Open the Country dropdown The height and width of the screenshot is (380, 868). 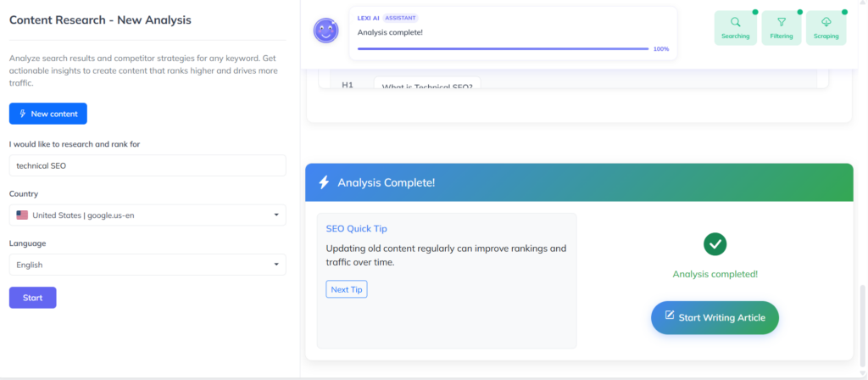tap(147, 215)
